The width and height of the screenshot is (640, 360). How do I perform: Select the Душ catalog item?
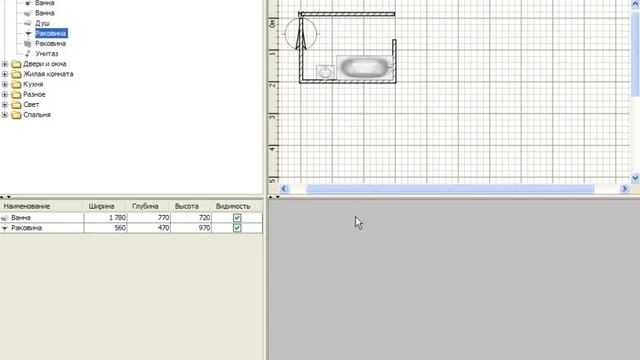[42, 23]
